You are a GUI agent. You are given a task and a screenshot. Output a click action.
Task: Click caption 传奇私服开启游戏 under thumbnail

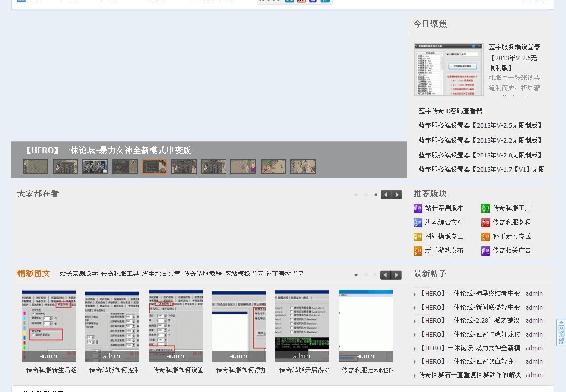tap(304, 370)
